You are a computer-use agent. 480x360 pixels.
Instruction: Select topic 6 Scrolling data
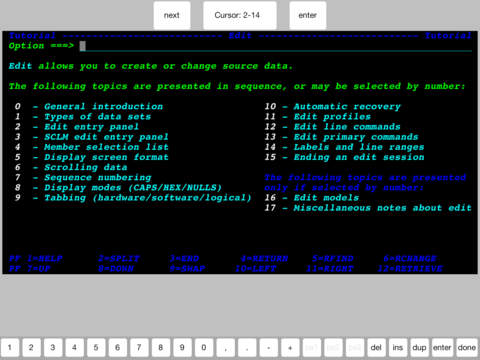[71, 167]
